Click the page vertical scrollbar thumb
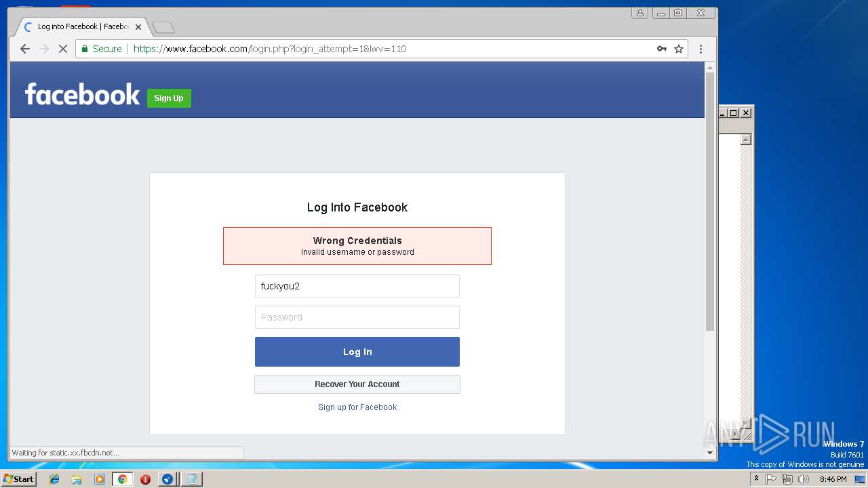Viewport: 868px width, 488px height. (x=710, y=201)
